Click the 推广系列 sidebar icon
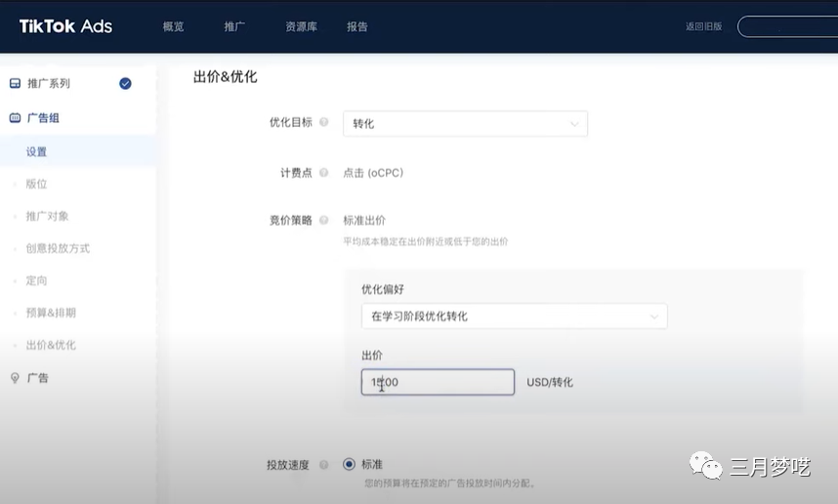Viewport: 838px width, 504px height. click(15, 84)
